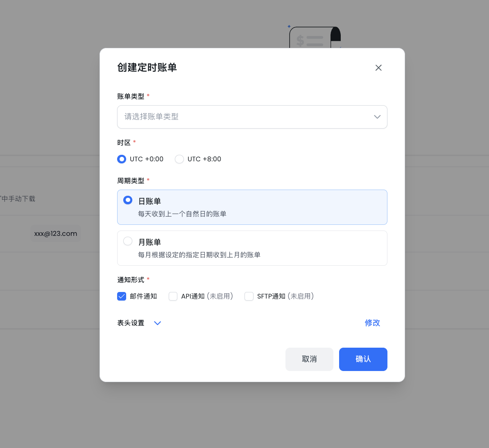Click the 表头设置 label text
489x448 pixels.
coord(131,323)
